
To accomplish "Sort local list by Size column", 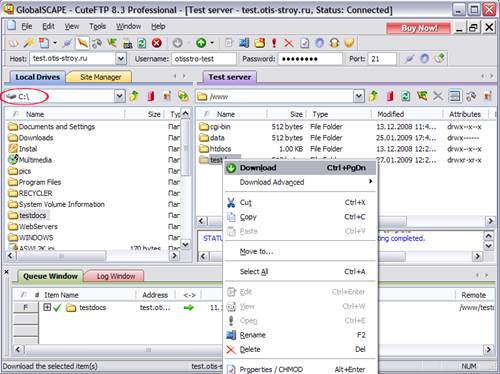I will pyautogui.click(x=145, y=114).
